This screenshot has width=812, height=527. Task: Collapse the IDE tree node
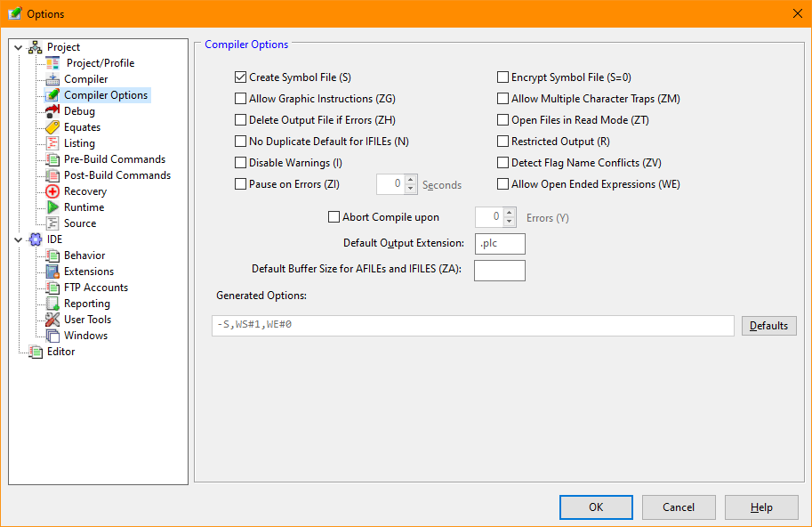(18, 239)
